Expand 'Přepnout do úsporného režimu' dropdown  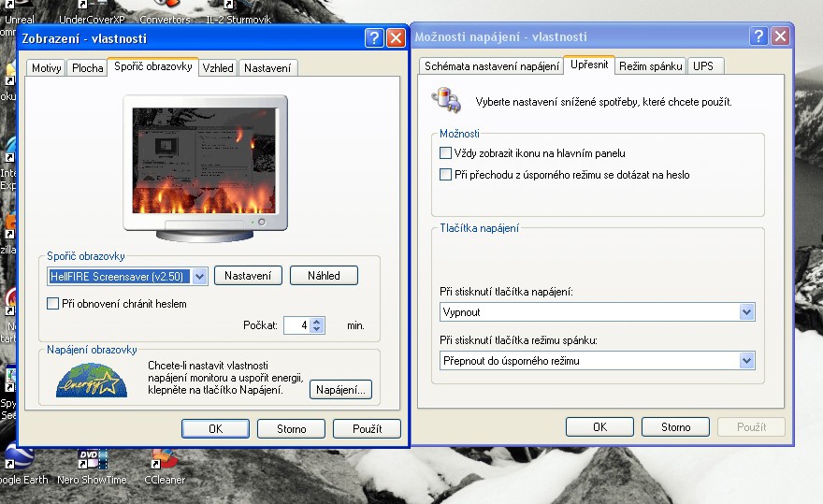(x=747, y=361)
